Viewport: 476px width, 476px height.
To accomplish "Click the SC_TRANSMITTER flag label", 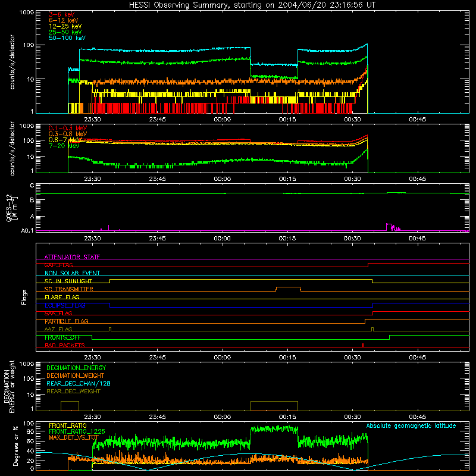I will coord(69,289).
